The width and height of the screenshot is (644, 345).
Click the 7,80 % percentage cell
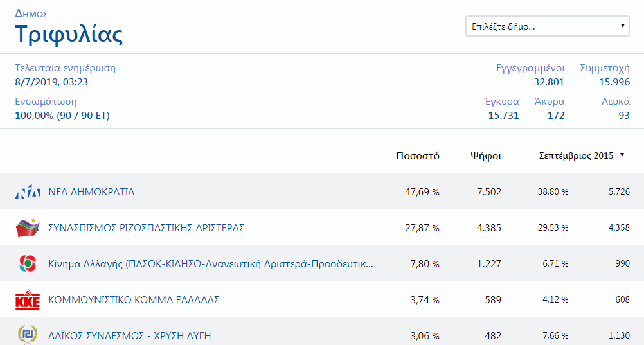pyautogui.click(x=425, y=264)
